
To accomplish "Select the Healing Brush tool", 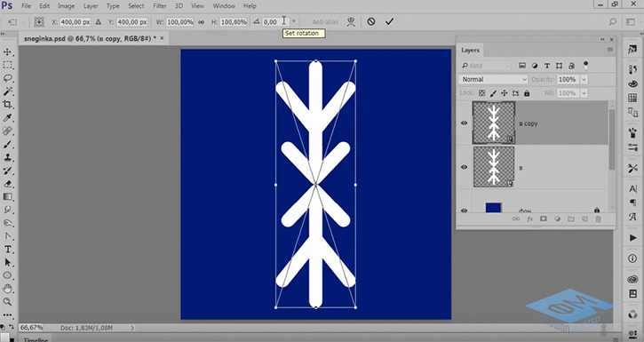I will coord(7,131).
